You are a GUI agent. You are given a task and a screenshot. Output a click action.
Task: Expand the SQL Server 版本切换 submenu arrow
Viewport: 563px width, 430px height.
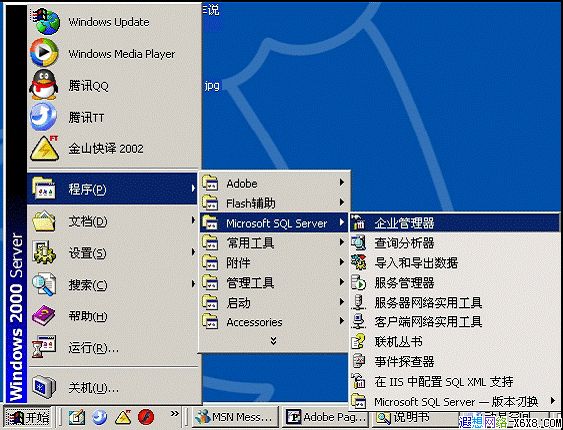(552, 401)
